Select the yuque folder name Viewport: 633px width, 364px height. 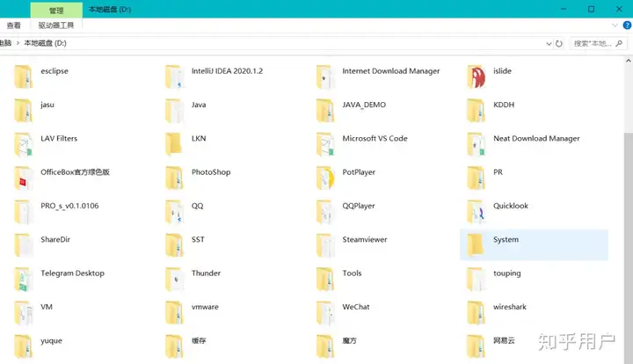click(x=51, y=341)
